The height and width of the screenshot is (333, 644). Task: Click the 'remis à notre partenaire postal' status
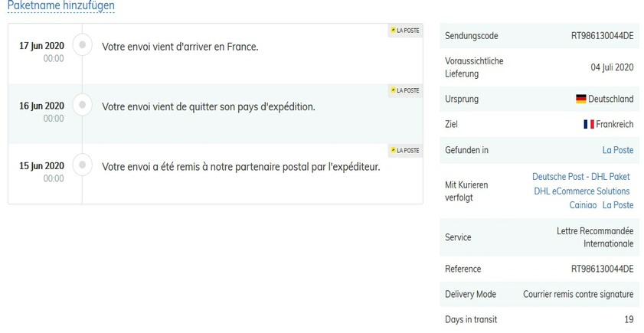[240, 166]
